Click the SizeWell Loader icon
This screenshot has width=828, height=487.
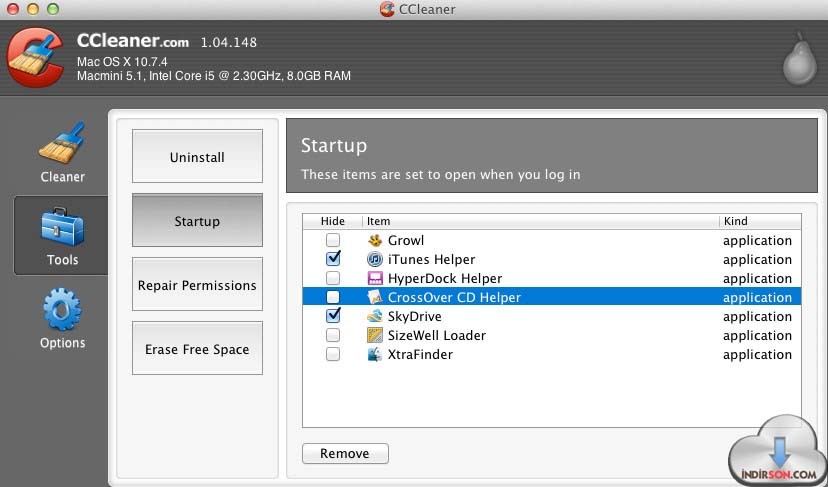tap(374, 335)
